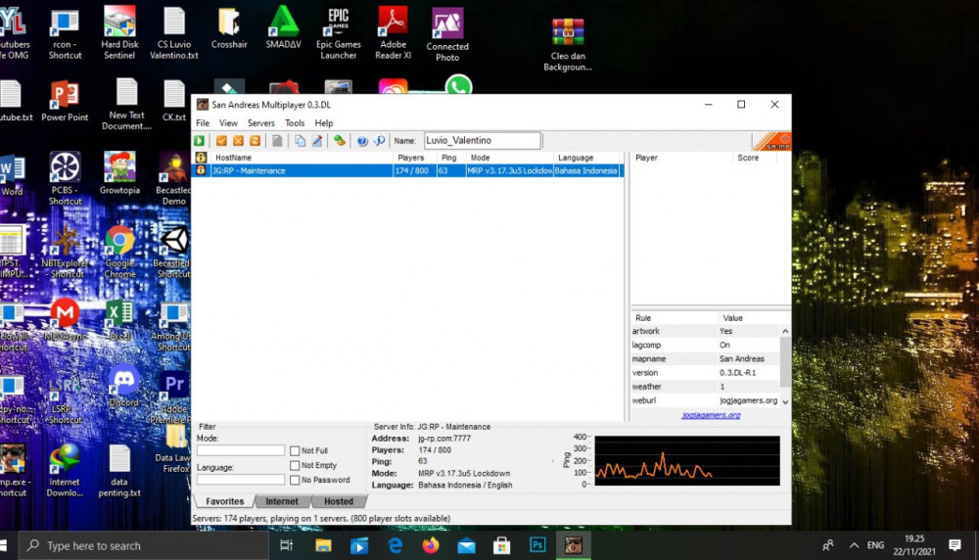Select the JG:RP - Maintenance server row
Viewport: 979px width, 560px height.
pyautogui.click(x=407, y=170)
